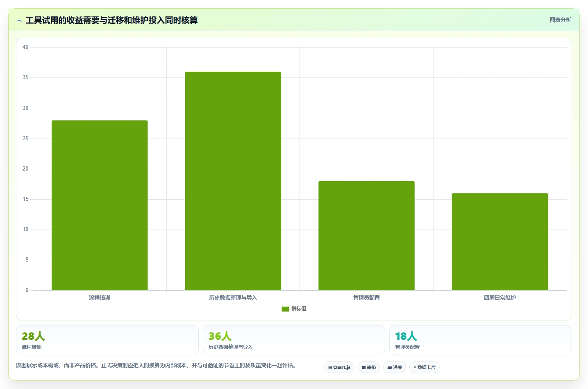Click the footnote text starting 该图展示成本构成
The height and width of the screenshot is (389, 588).
156,365
